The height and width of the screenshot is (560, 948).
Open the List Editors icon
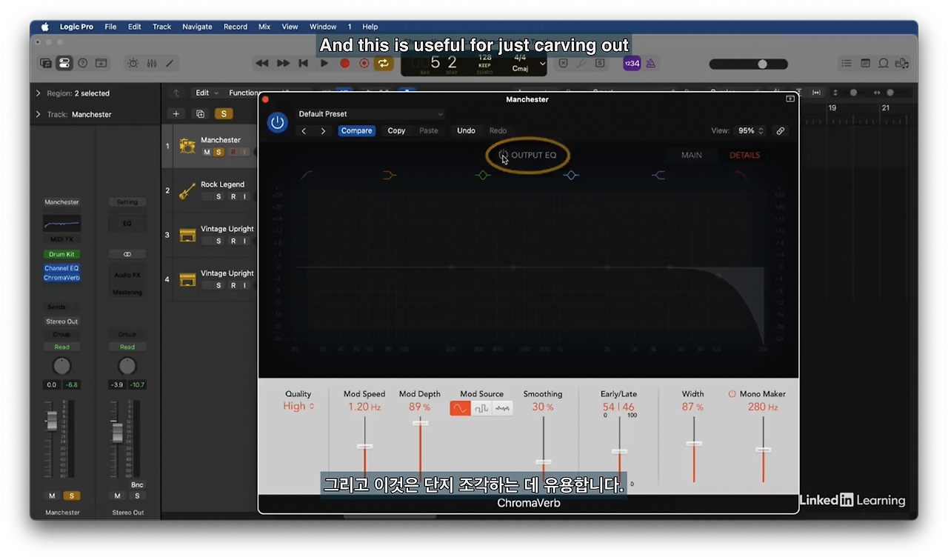pyautogui.click(x=847, y=64)
